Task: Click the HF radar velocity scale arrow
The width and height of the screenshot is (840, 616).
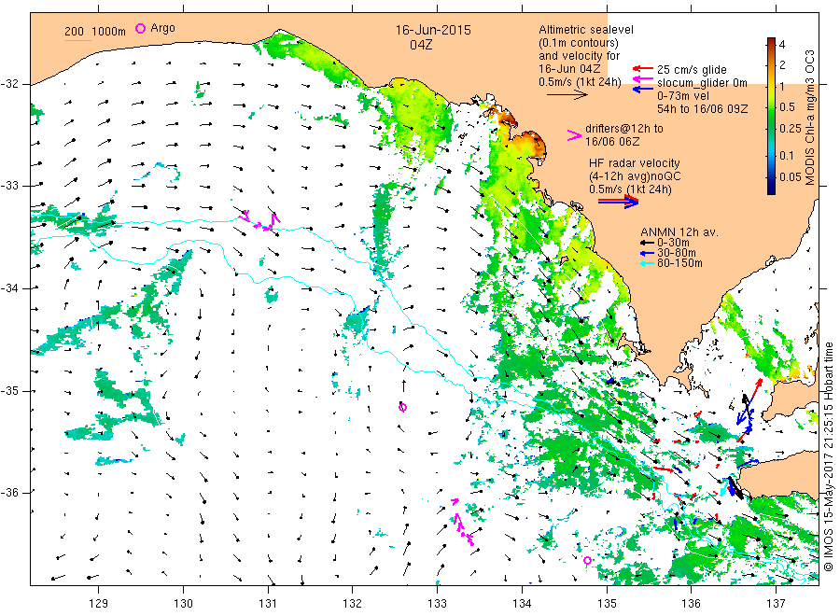Action: [x=618, y=201]
